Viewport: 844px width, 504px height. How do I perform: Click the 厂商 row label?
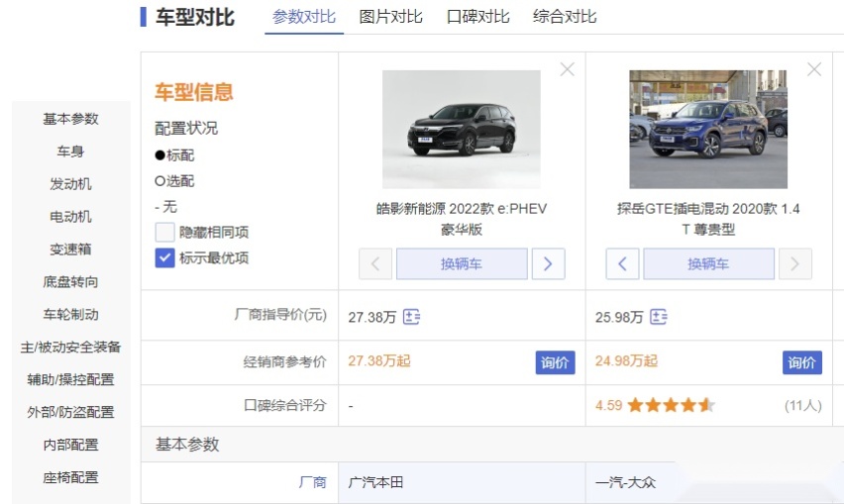313,482
